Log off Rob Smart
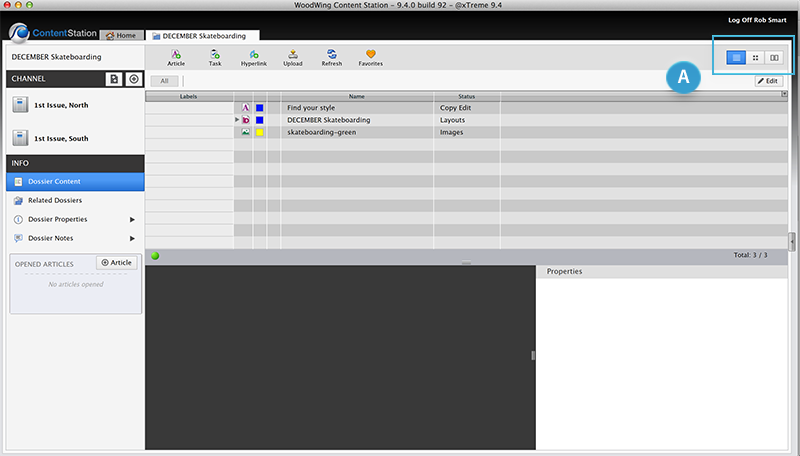 (x=757, y=20)
